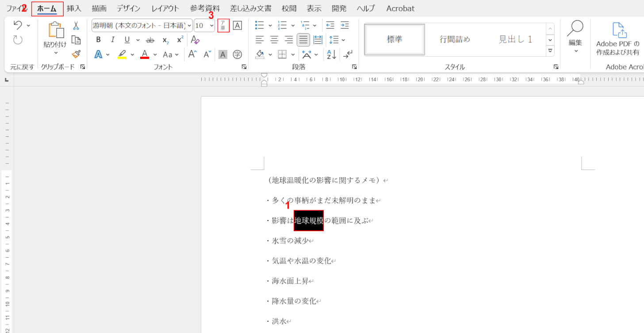
Task: Click the phonetic guide (ruby) icon
Action: [223, 26]
